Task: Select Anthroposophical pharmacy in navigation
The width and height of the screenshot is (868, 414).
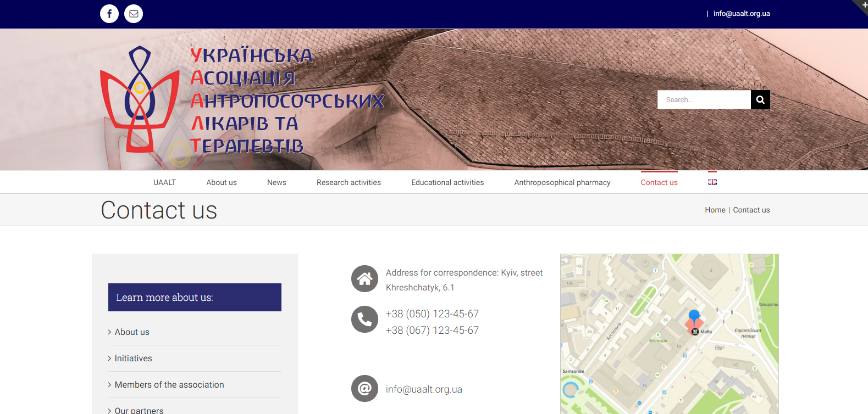Action: 562,182
